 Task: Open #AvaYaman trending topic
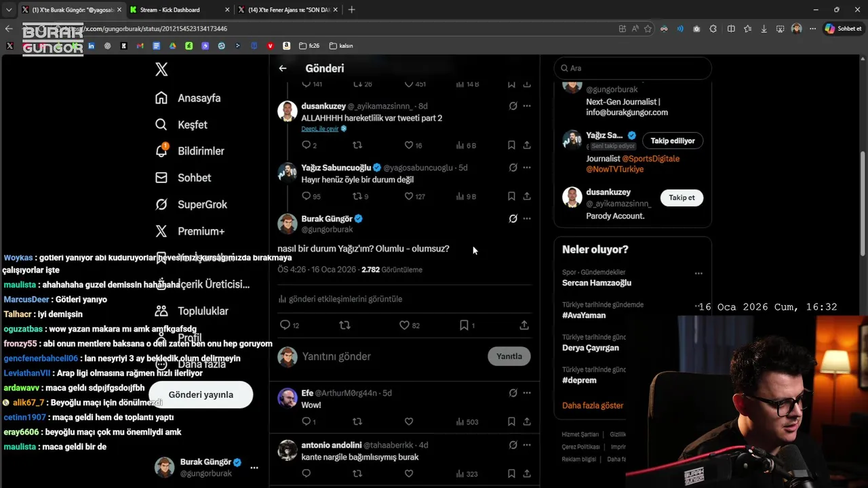coord(584,315)
